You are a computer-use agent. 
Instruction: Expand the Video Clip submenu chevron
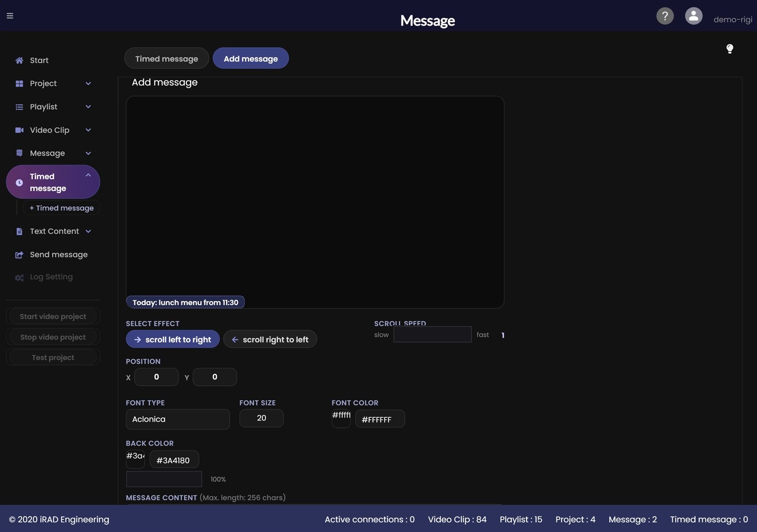(x=88, y=130)
